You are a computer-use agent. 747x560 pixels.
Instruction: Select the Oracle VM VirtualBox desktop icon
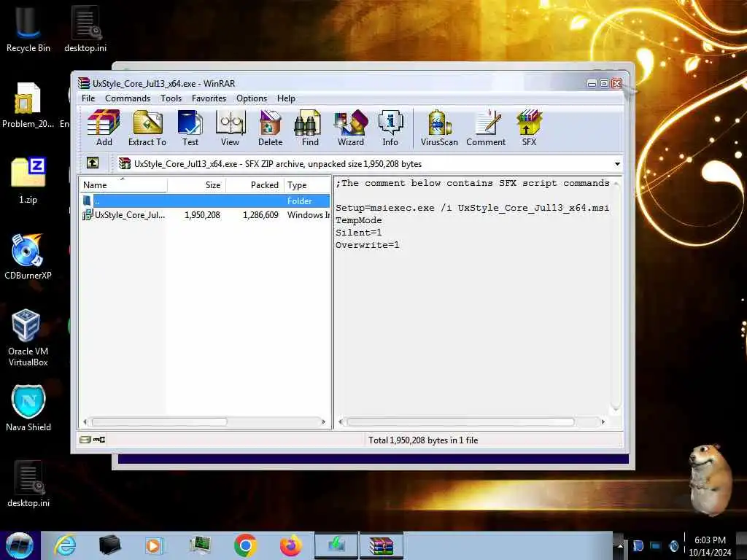point(28,338)
